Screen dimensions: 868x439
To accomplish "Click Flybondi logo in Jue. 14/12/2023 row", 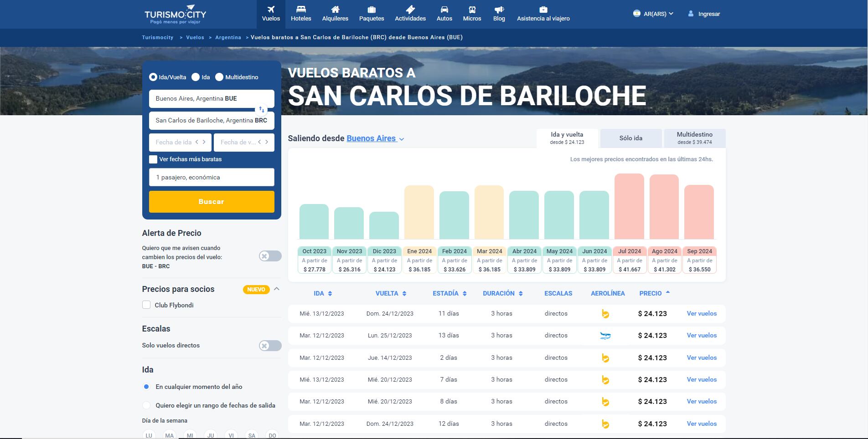I will click(x=605, y=358).
